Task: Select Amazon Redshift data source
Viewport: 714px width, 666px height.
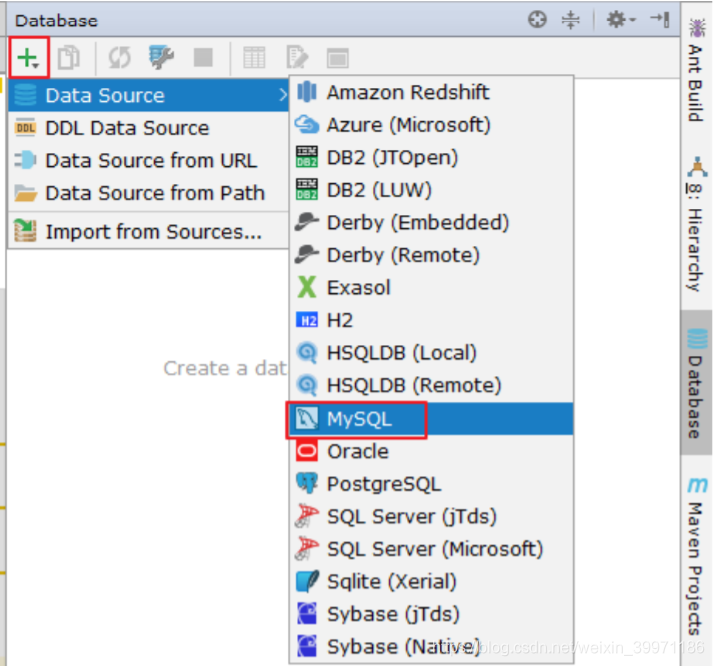Action: pyautogui.click(x=431, y=92)
